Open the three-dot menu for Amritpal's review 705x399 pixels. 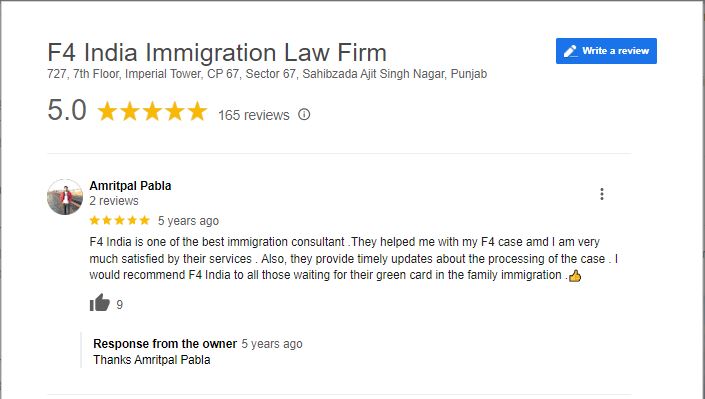(x=602, y=194)
